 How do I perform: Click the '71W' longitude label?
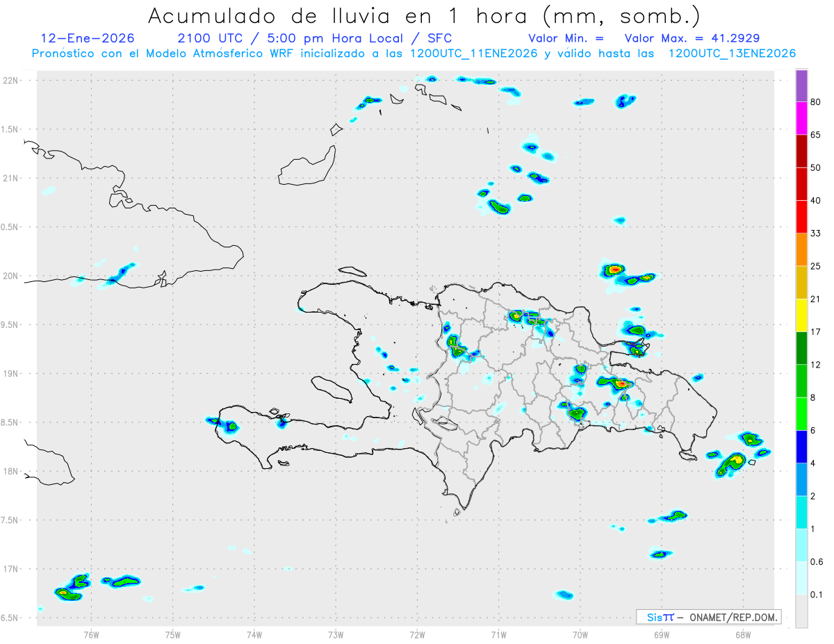(498, 634)
